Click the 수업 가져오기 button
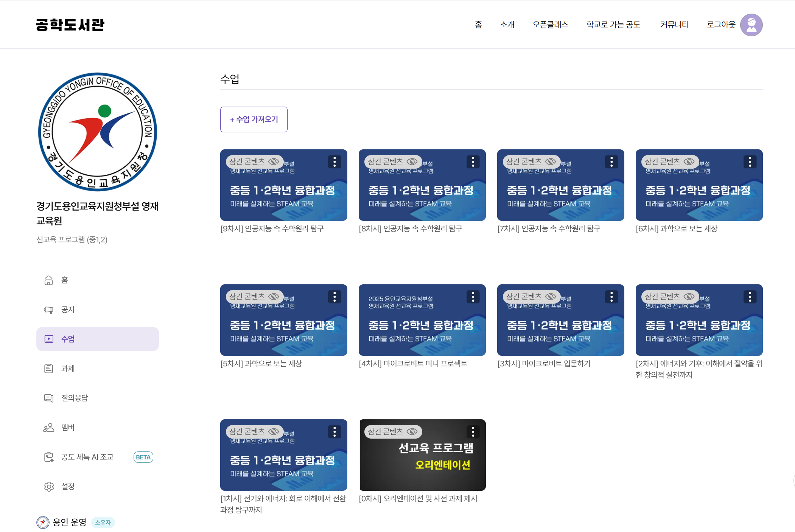The height and width of the screenshot is (532, 795). [x=254, y=119]
